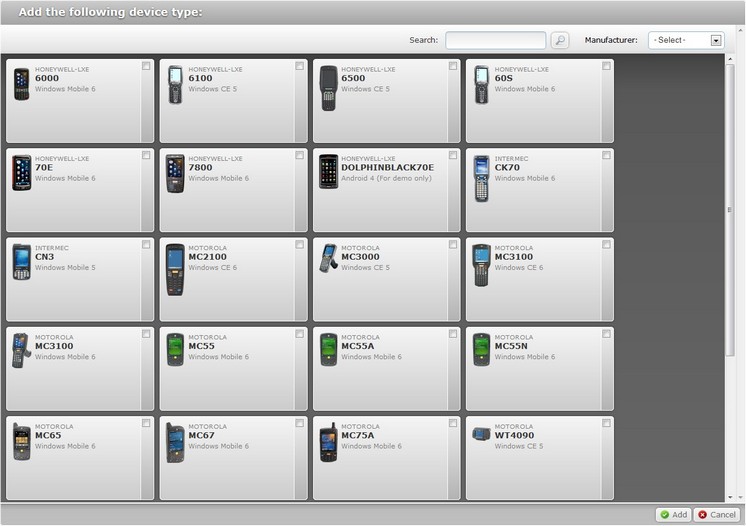746x526 pixels.
Task: Open the Manufacturer select dropdown
Action: (686, 40)
